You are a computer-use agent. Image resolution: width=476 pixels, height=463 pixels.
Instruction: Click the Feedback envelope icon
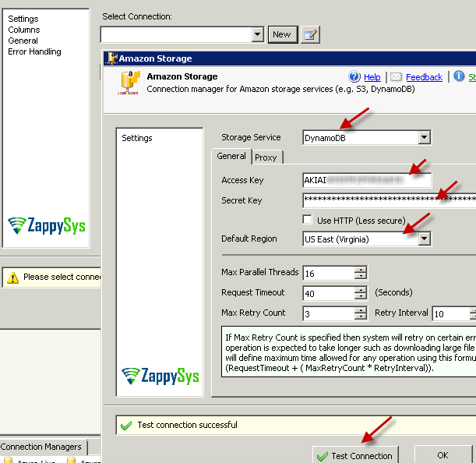(396, 77)
